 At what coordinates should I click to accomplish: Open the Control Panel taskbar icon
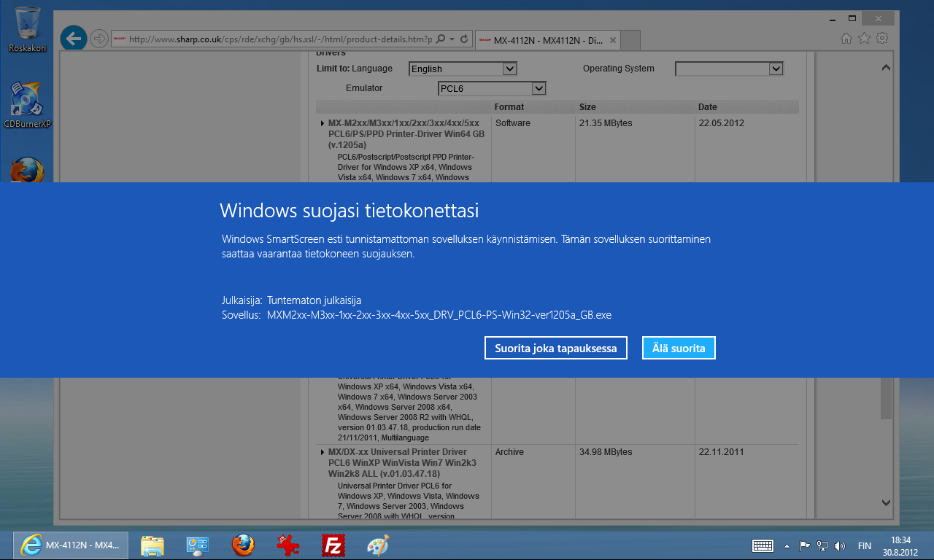pos(198,545)
